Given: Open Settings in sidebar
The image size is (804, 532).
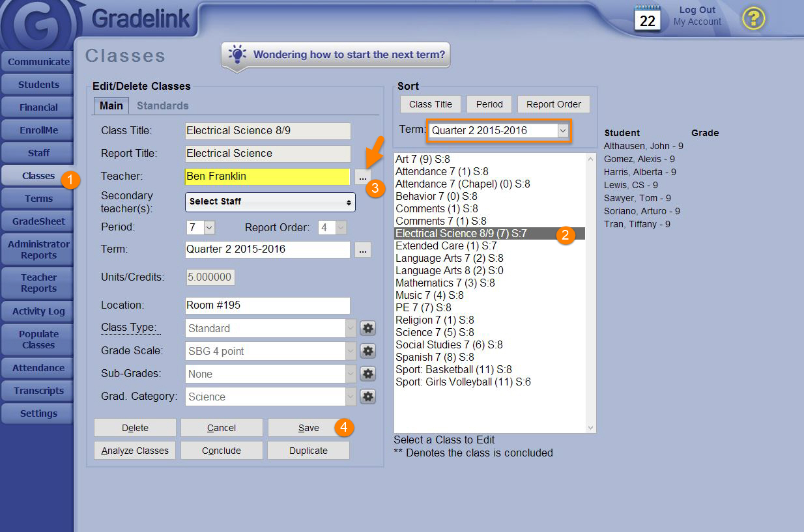Looking at the screenshot, I should coord(38,413).
